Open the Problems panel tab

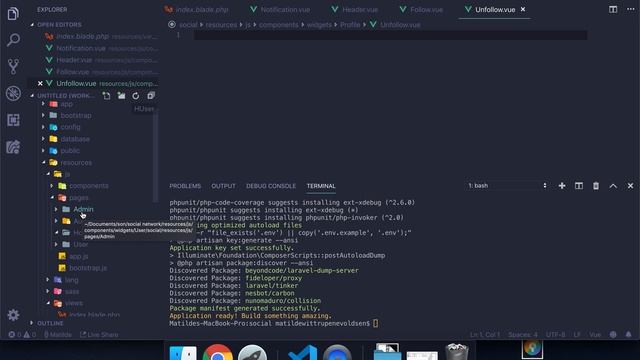[185, 186]
